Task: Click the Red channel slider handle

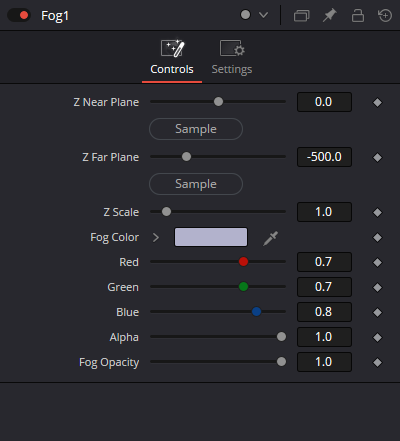Action: pos(243,262)
